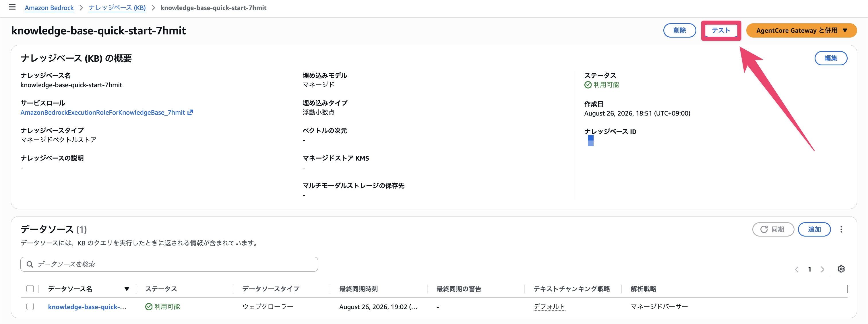This screenshot has height=324, width=868.
Task: Open the external link icon beside the service role
Action: pos(190,112)
